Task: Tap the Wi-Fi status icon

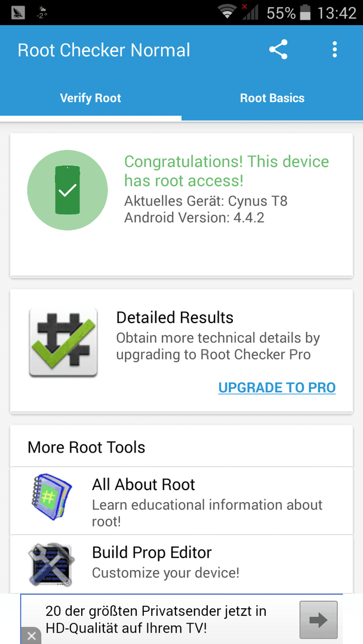Action: (x=227, y=13)
